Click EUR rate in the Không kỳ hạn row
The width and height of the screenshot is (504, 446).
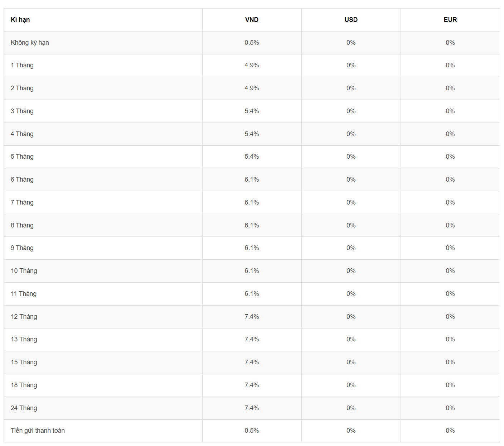(x=450, y=43)
